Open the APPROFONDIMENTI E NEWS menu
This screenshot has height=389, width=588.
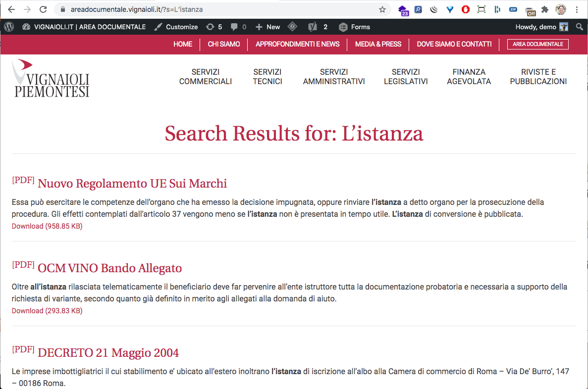(x=297, y=44)
